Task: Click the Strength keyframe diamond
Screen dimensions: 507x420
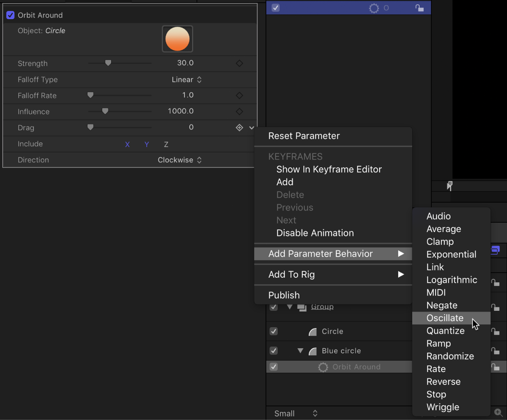Action: point(239,63)
